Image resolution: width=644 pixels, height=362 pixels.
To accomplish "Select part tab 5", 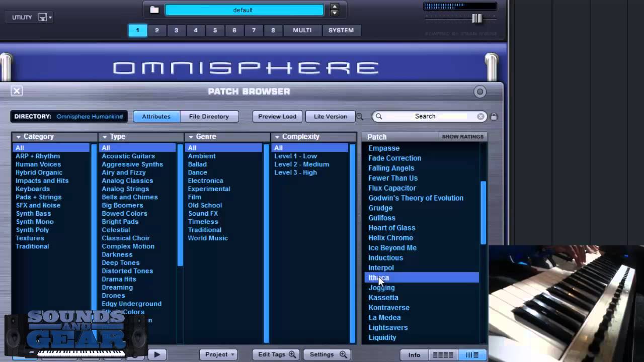I will pos(215,30).
